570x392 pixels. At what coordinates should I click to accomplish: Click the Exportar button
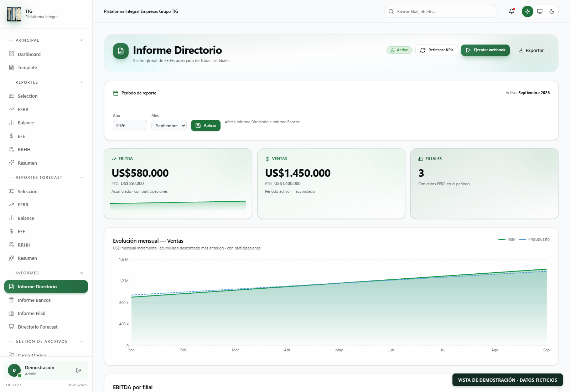click(531, 50)
